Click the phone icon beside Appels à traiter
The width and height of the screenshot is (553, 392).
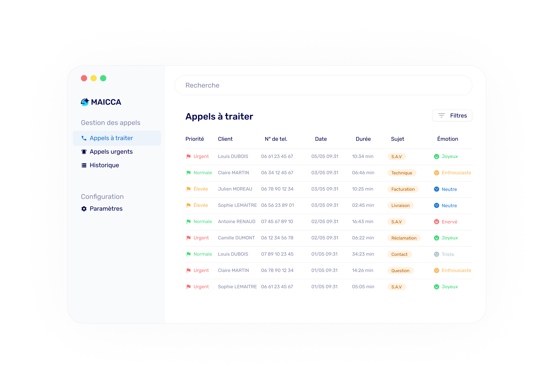coord(84,138)
